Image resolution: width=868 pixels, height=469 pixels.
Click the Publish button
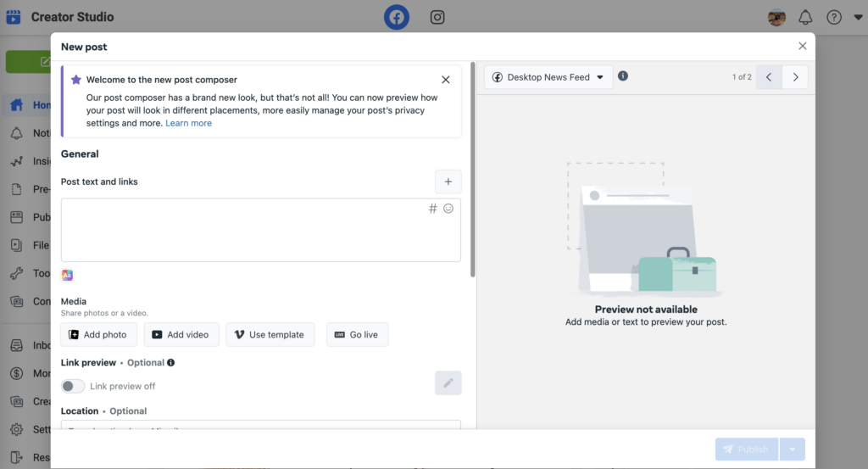click(x=747, y=449)
